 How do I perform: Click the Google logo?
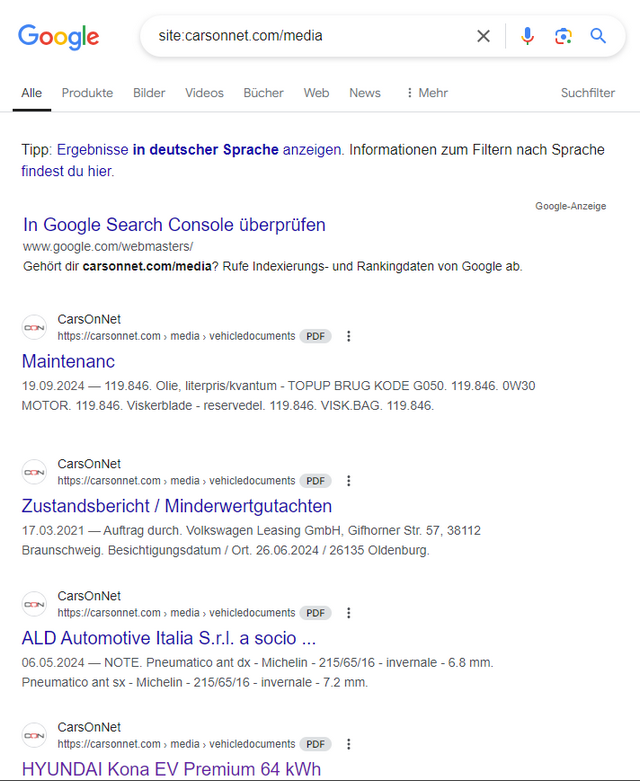(59, 37)
